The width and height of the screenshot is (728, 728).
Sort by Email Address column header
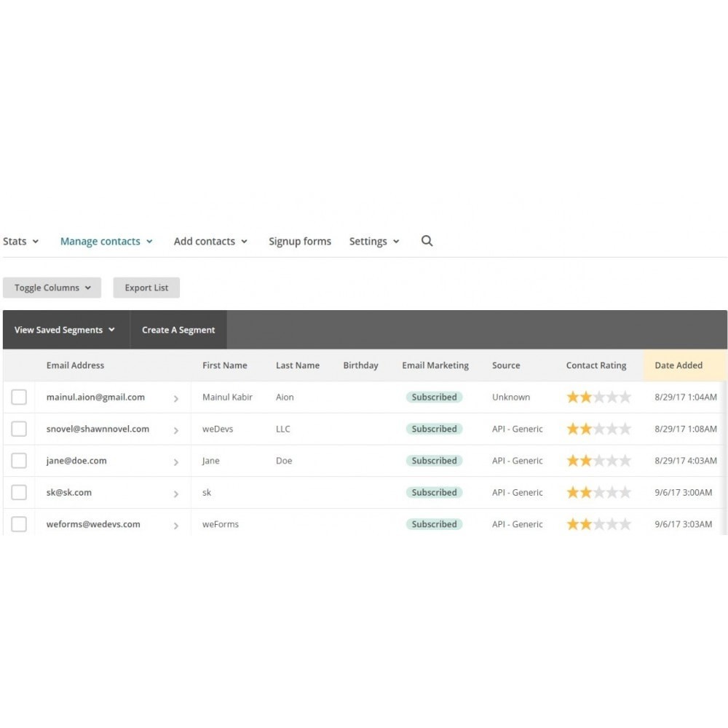point(75,365)
